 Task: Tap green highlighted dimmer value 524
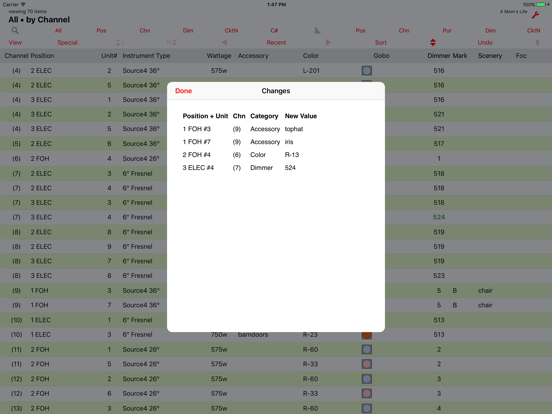click(x=439, y=217)
